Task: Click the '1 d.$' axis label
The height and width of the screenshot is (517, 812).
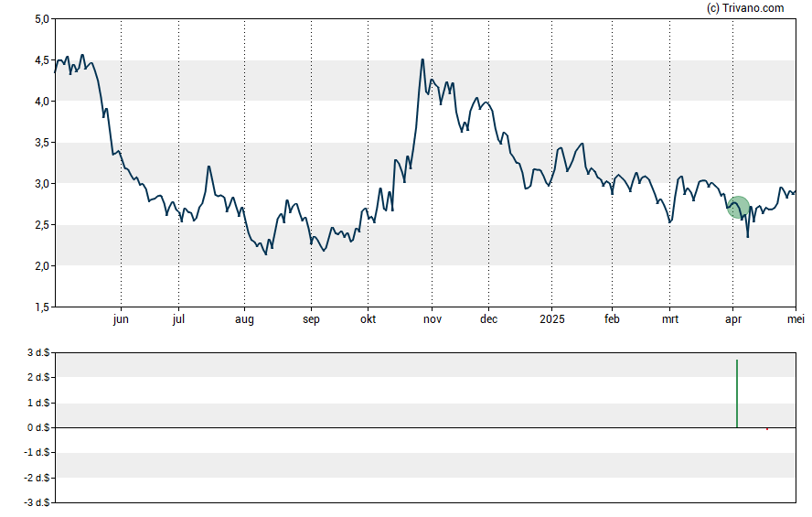Action: tap(38, 403)
